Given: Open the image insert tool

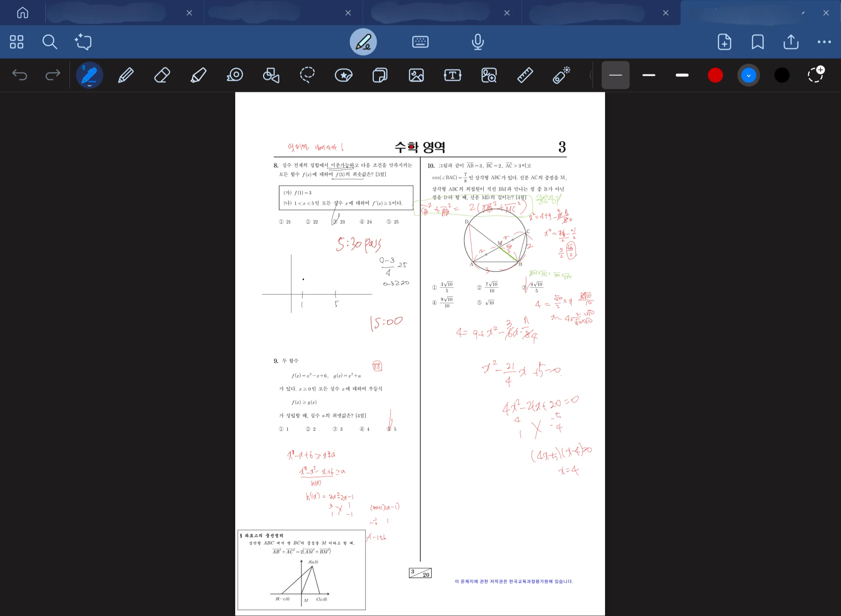Looking at the screenshot, I should [416, 75].
